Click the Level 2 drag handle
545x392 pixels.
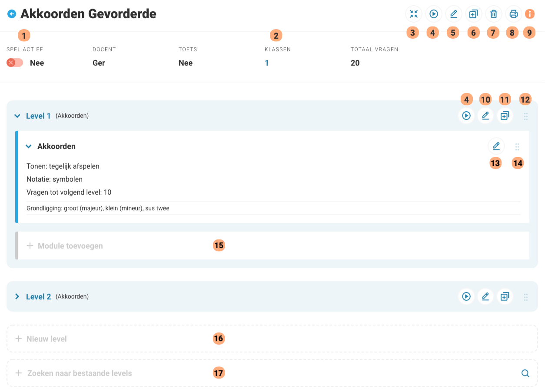coord(526,297)
